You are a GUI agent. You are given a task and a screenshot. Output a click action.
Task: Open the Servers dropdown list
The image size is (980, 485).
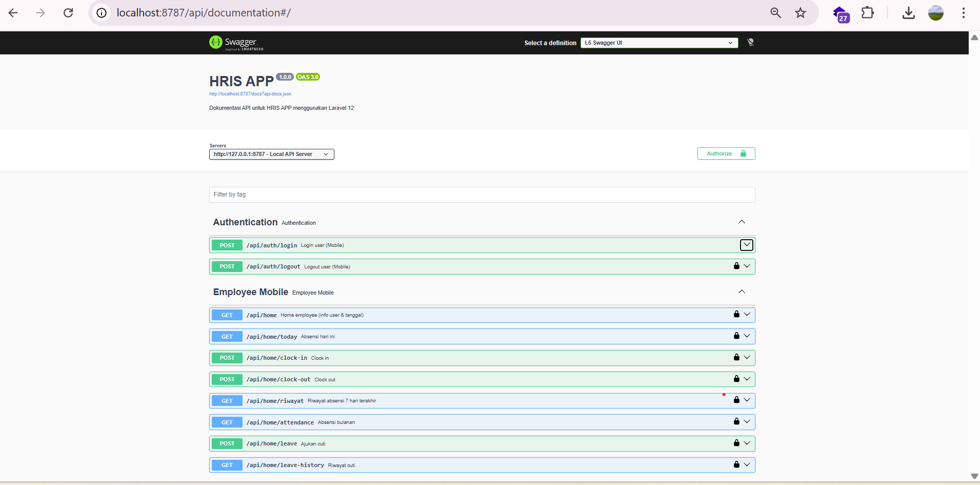tap(271, 154)
